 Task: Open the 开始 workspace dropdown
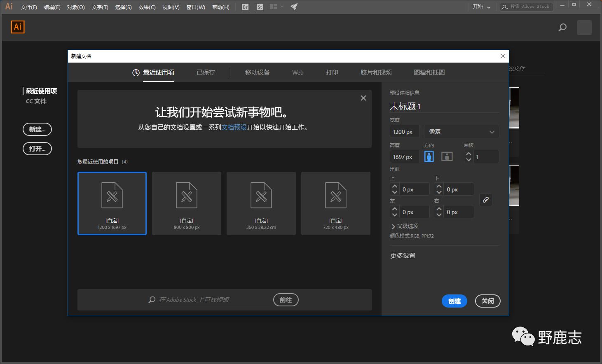pos(481,7)
